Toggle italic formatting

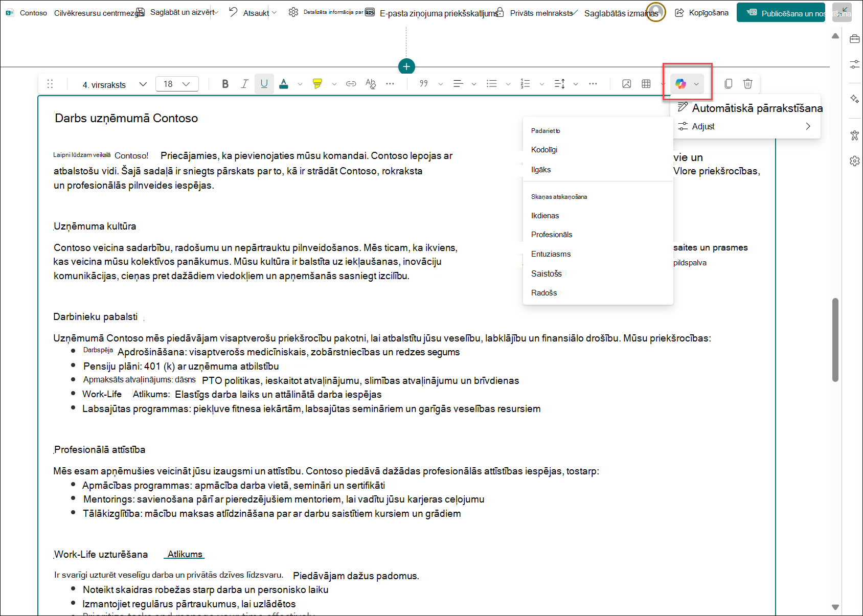click(245, 84)
